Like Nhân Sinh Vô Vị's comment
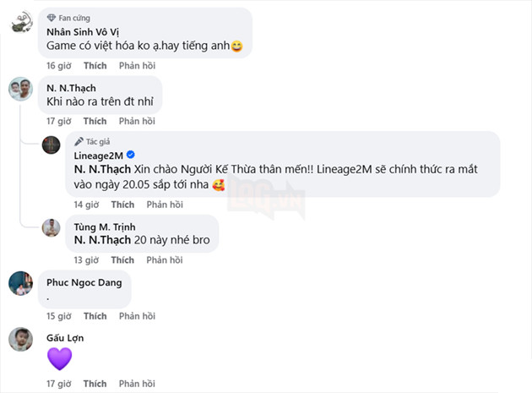Screen dimensions: 532x393 click(x=95, y=65)
